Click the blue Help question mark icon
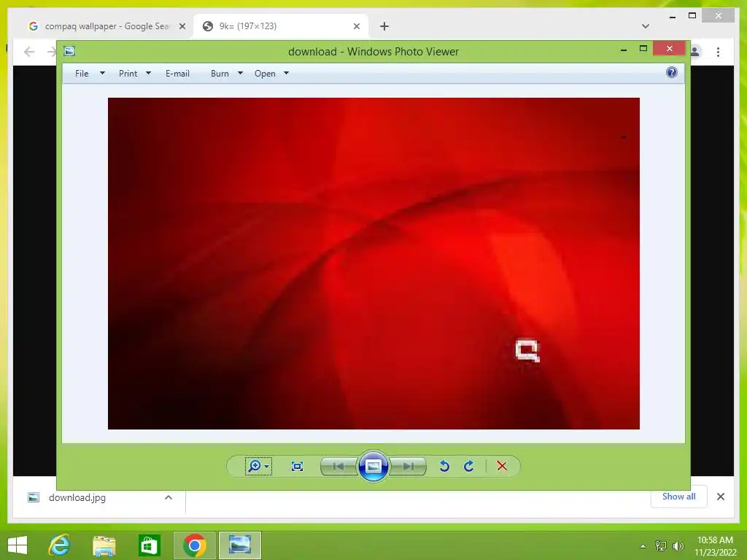Screen dimensions: 747x560 tap(671, 72)
